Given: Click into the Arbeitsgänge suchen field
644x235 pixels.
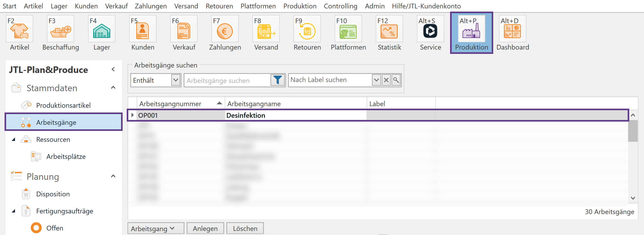Looking at the screenshot, I should [x=228, y=81].
